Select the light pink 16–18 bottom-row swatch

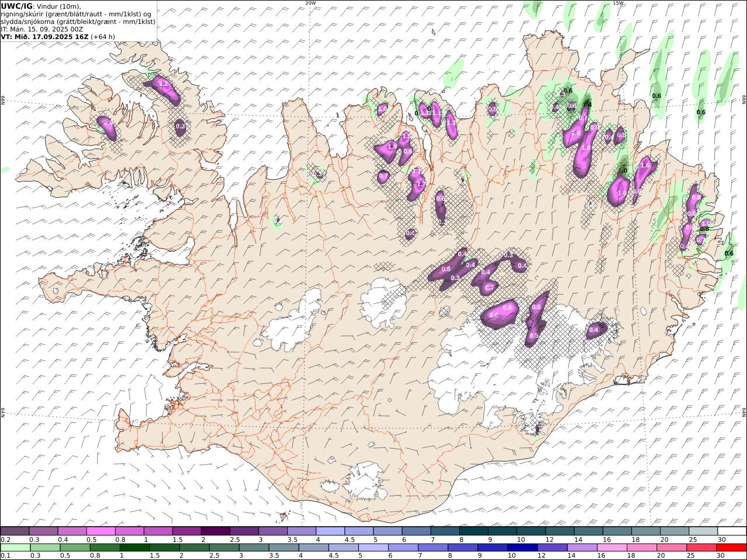[612, 547]
